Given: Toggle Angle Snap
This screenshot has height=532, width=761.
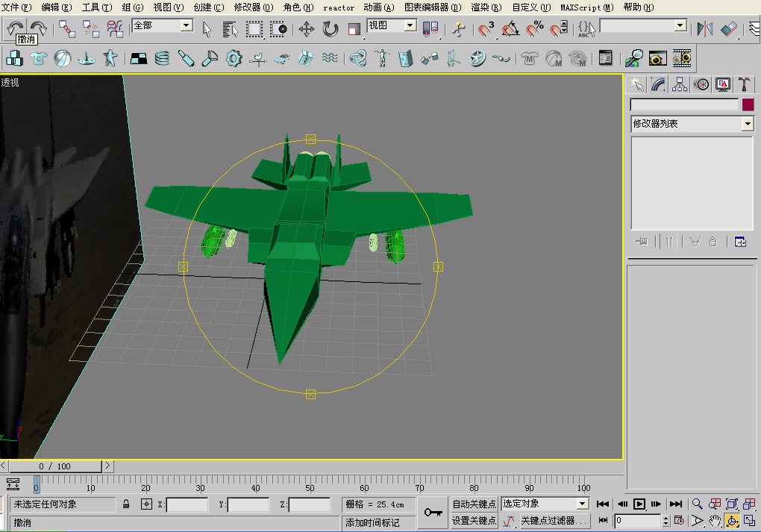Looking at the screenshot, I should [x=510, y=29].
